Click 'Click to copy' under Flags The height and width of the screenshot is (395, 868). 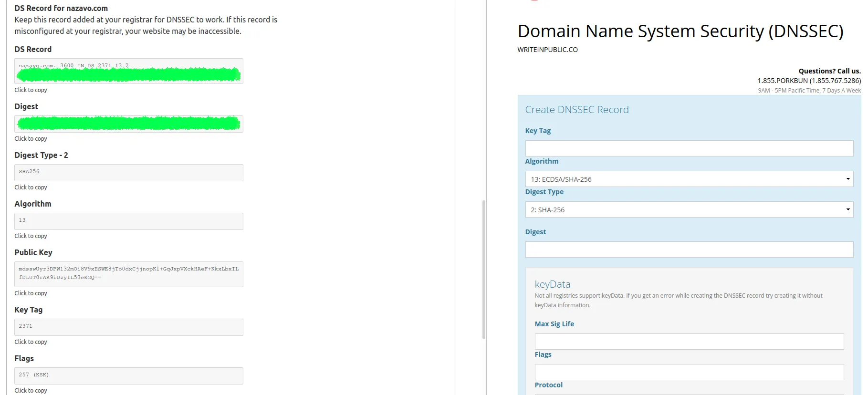(x=31, y=391)
